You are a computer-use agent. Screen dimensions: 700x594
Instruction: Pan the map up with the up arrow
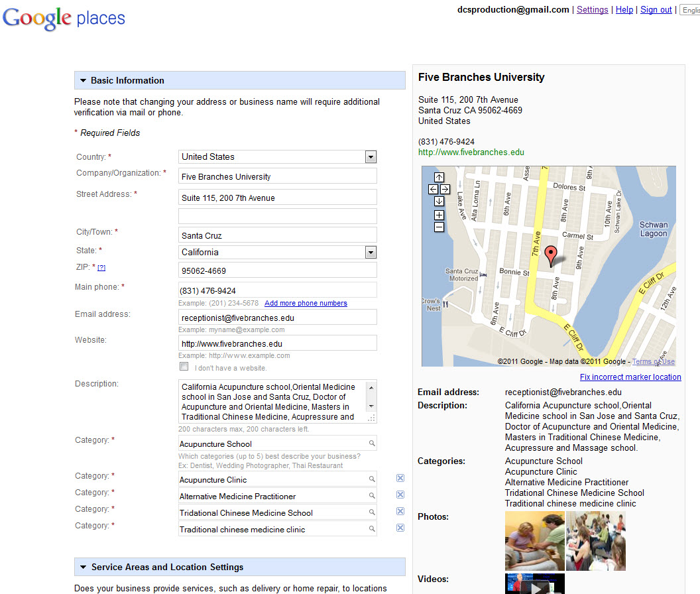[x=439, y=177]
